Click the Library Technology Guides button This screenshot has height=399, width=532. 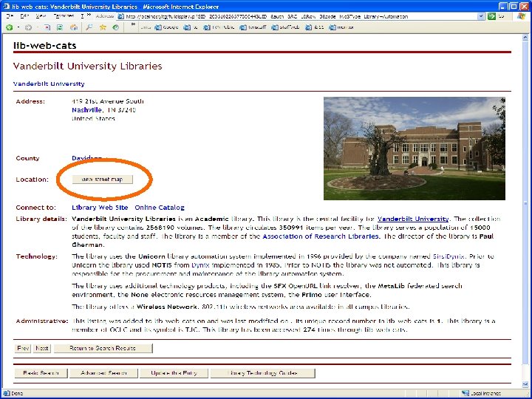(262, 373)
